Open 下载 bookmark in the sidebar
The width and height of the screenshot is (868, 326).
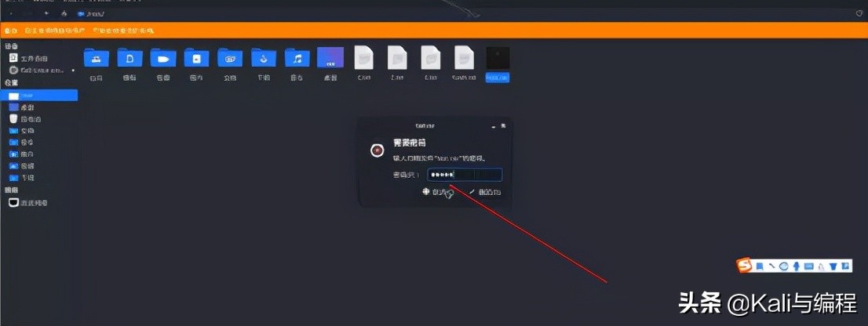point(22,178)
